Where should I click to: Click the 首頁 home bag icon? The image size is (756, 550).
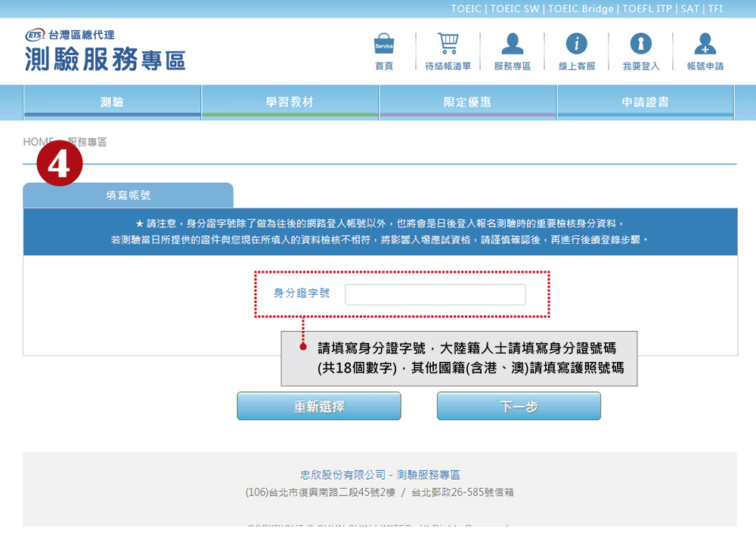click(x=384, y=45)
